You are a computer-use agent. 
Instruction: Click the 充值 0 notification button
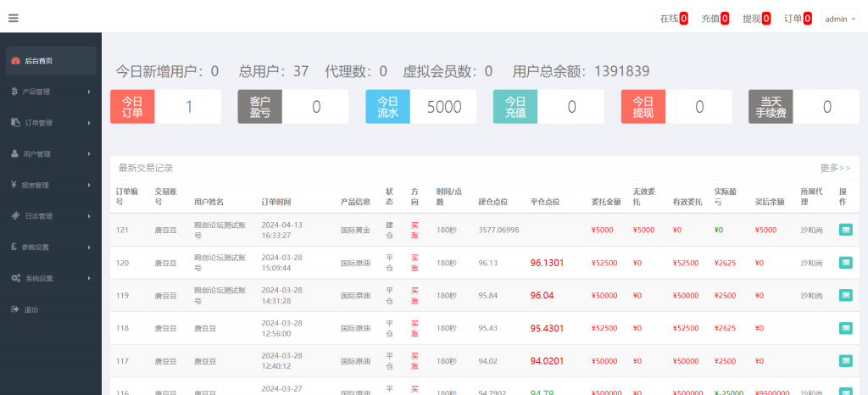pyautogui.click(x=715, y=19)
